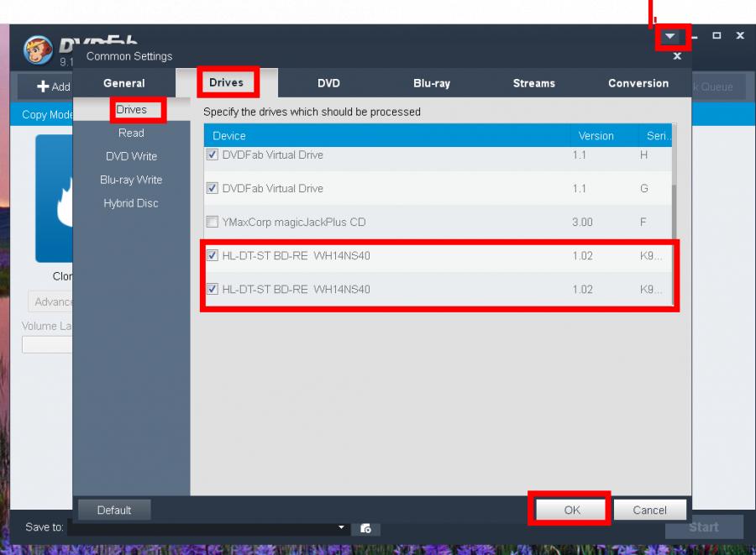The width and height of the screenshot is (756, 555).
Task: Click the Cancel button
Action: 649,510
